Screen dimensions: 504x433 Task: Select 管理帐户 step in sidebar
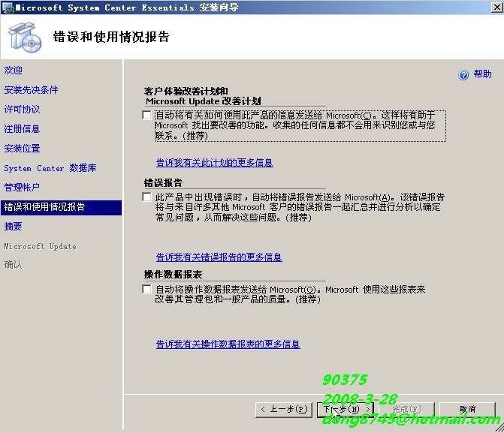(23, 188)
